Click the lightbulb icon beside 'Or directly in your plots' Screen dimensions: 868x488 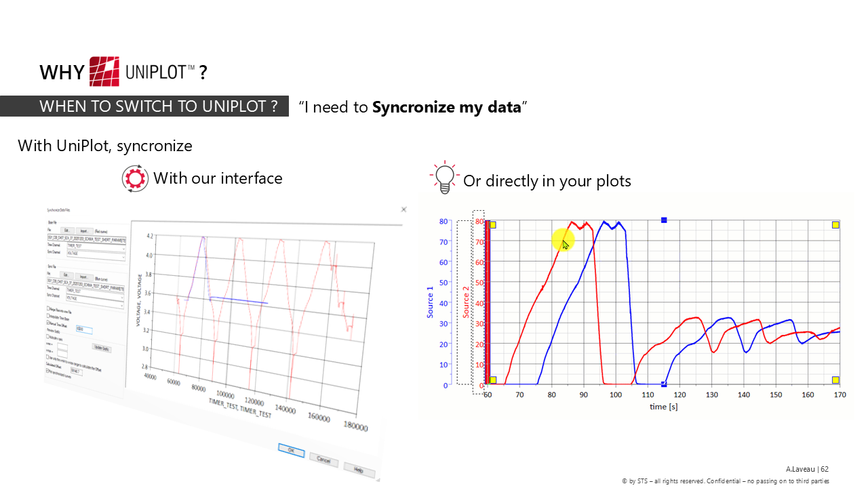pyautogui.click(x=444, y=178)
